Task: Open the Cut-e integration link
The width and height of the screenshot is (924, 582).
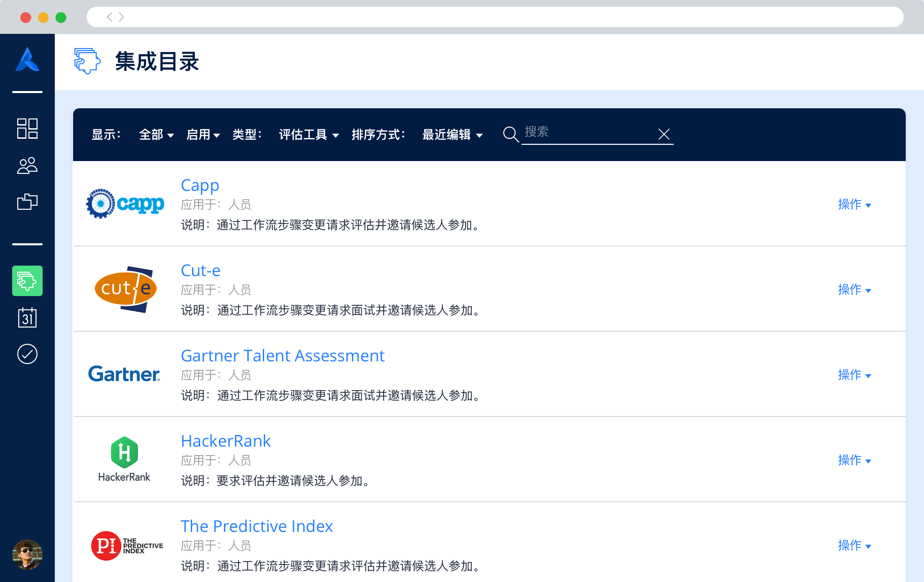Action: [x=201, y=270]
